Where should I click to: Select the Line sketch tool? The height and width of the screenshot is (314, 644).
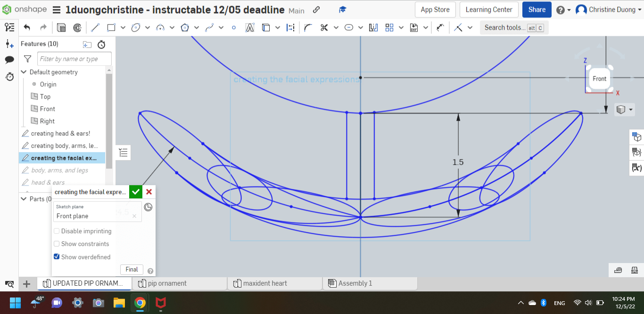(95, 27)
